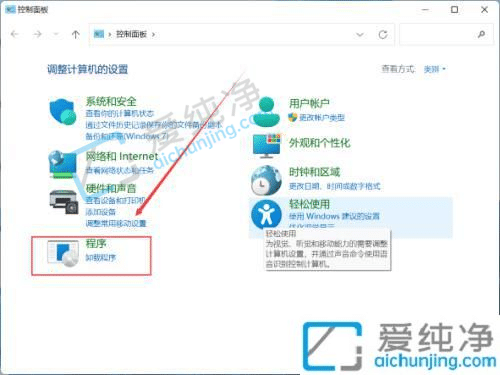Open the address bar history dropdown
Screen dimensions: 500x375
click(360, 34)
